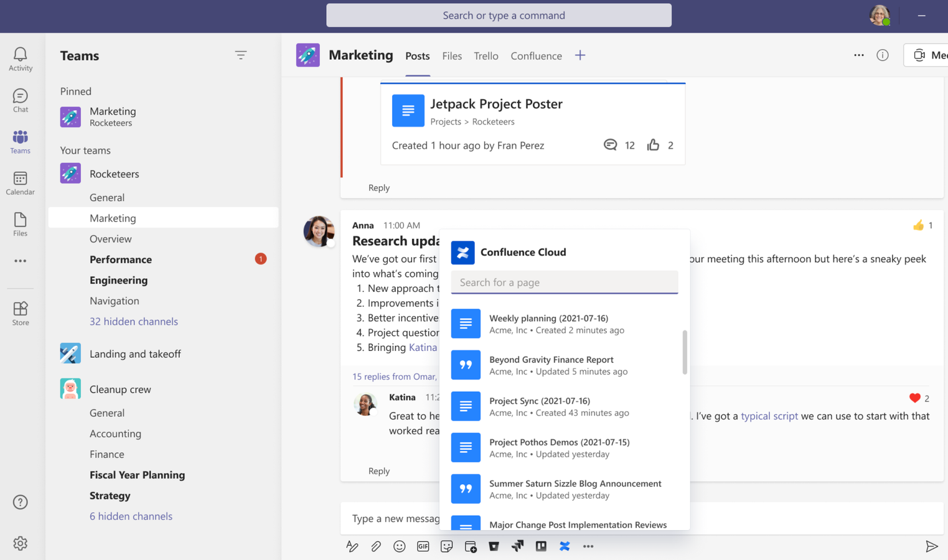948x560 pixels.
Task: Select Project Sync (2021-07-16) page
Action: tap(565, 406)
